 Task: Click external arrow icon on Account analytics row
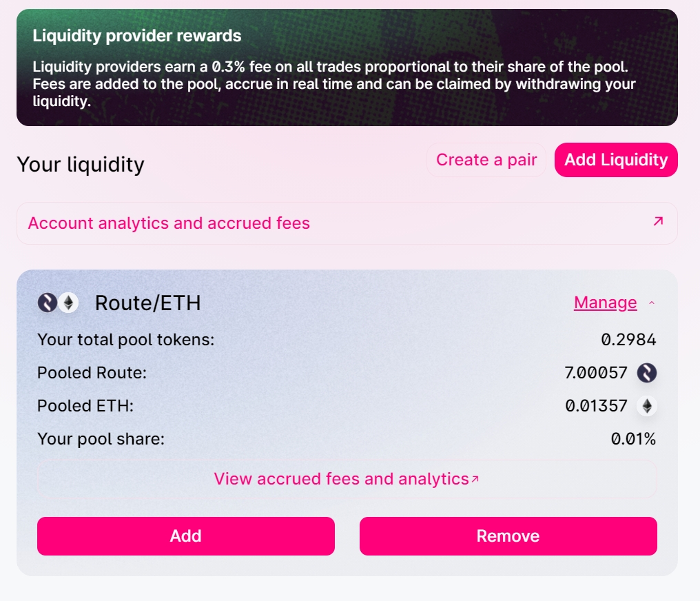(658, 221)
